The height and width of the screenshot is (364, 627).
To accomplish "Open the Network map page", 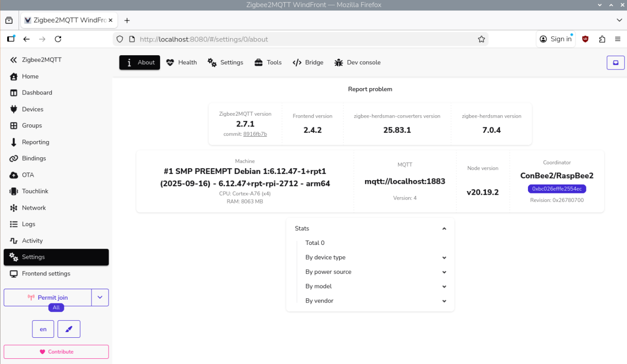I will point(33,208).
